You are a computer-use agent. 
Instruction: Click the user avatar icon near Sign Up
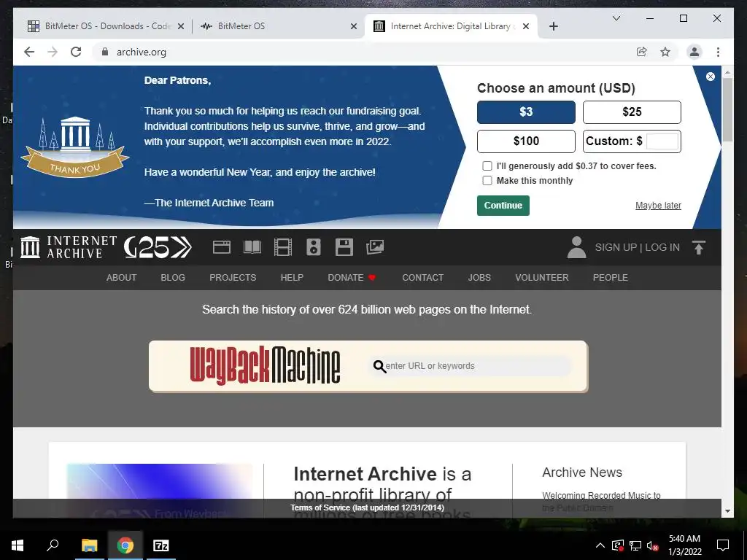pos(576,247)
